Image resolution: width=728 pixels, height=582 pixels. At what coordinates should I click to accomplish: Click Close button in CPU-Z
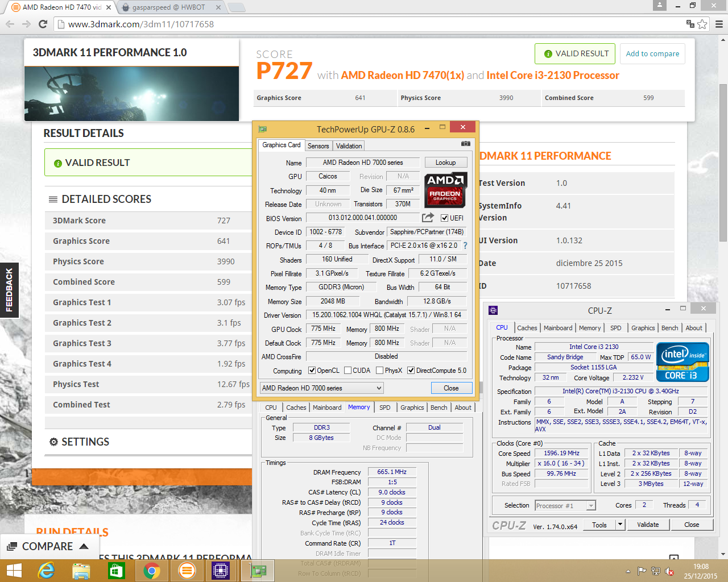pyautogui.click(x=692, y=525)
